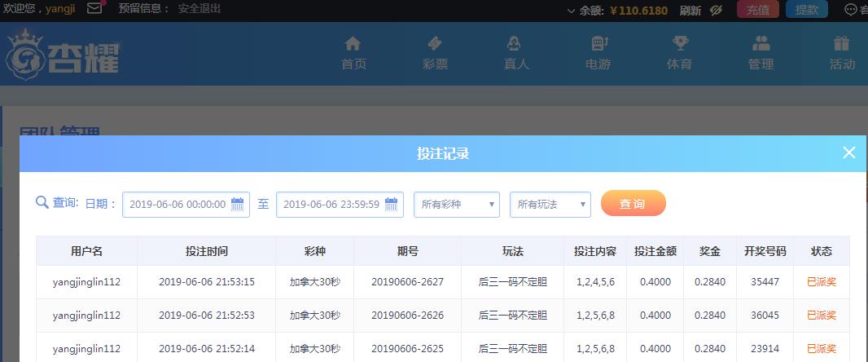Open the 彩票 lottery ticket icon
868x362 pixels.
[x=435, y=43]
